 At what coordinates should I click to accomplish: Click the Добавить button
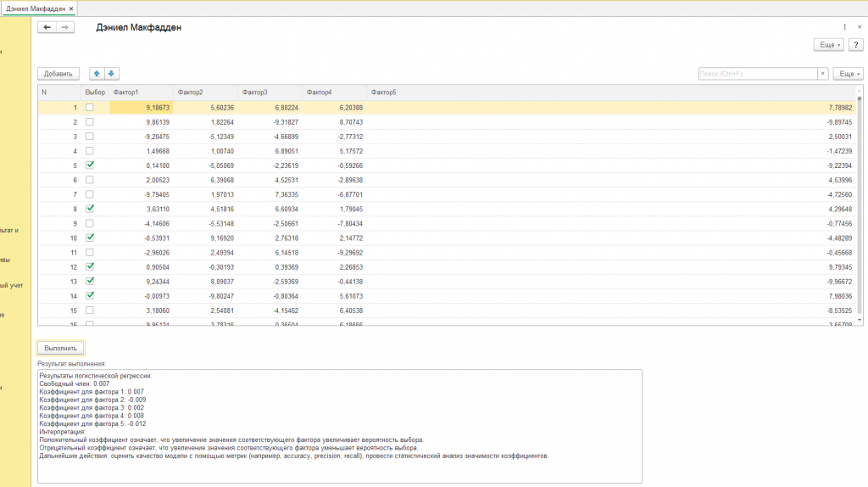click(x=58, y=74)
